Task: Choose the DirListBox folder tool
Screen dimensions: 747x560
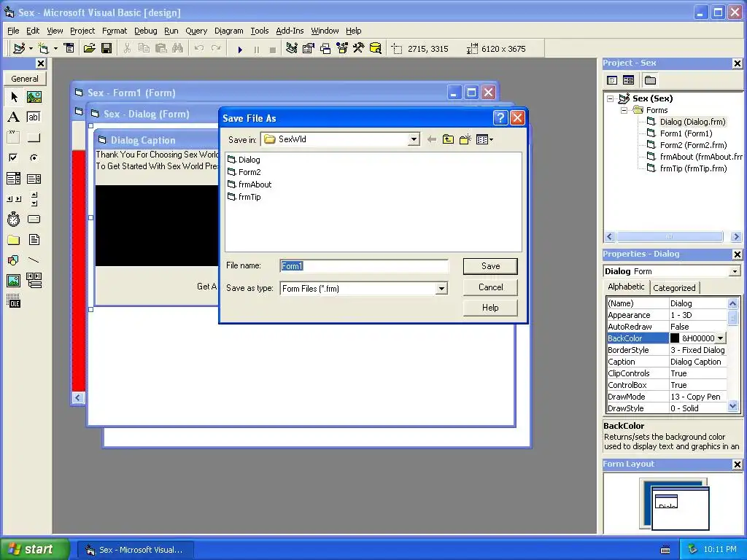Action: tap(14, 239)
